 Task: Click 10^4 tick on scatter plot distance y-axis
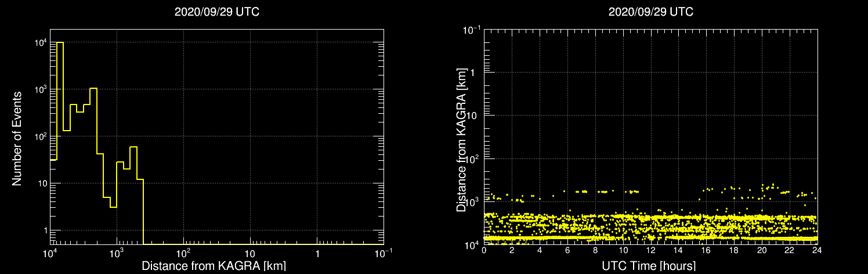click(x=473, y=244)
